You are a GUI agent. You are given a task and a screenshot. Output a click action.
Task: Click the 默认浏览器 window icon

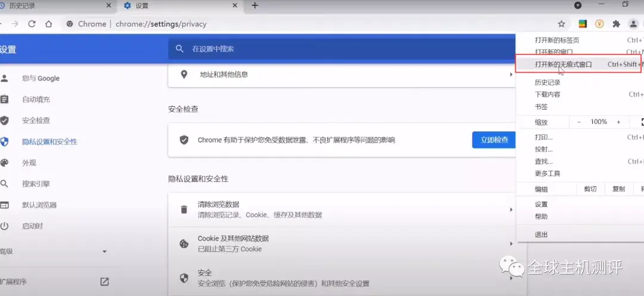click(x=4, y=205)
